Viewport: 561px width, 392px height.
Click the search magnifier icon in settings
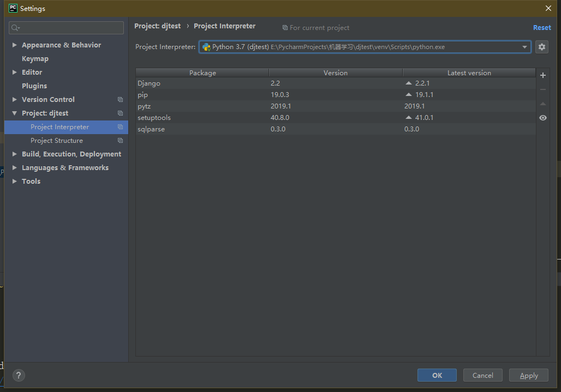[x=15, y=27]
